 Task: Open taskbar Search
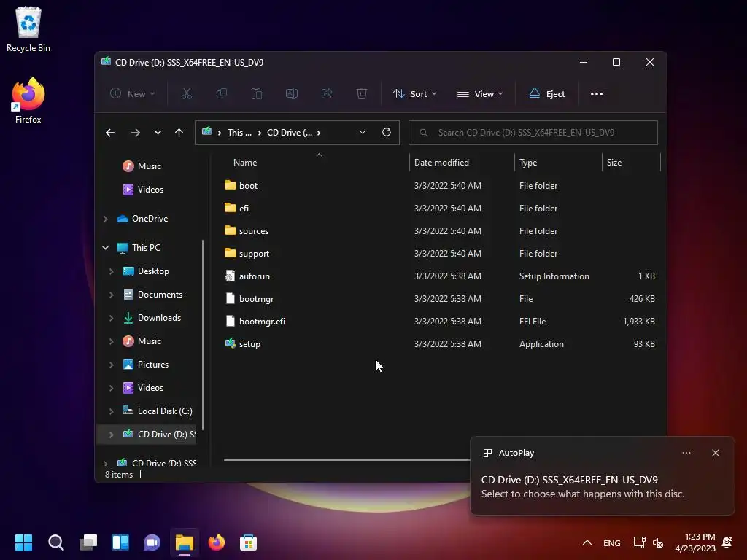(x=55, y=542)
